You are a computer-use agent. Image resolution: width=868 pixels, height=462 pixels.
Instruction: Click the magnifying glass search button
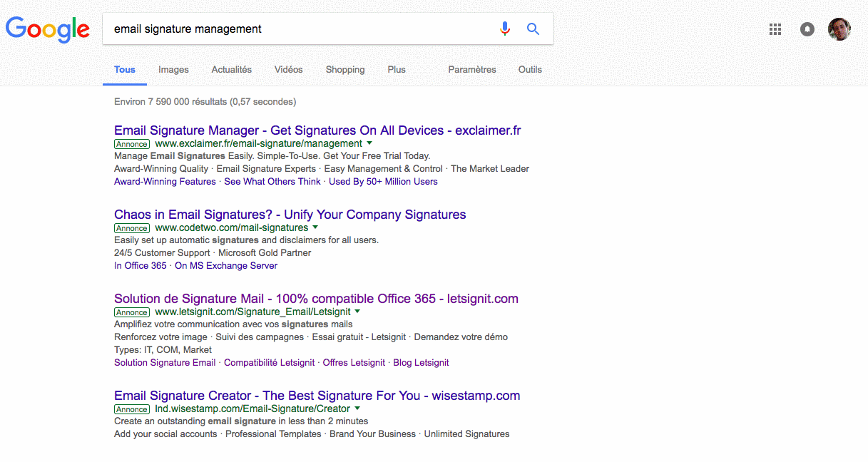[x=533, y=29]
